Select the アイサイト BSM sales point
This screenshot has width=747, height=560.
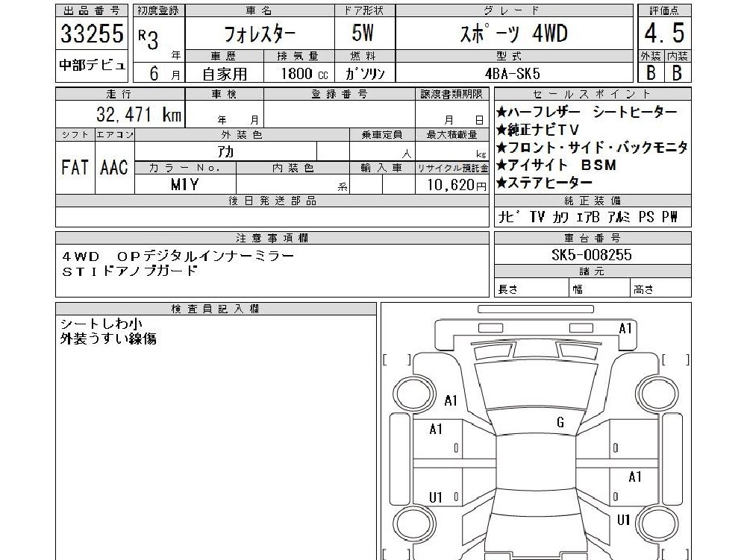click(x=557, y=165)
